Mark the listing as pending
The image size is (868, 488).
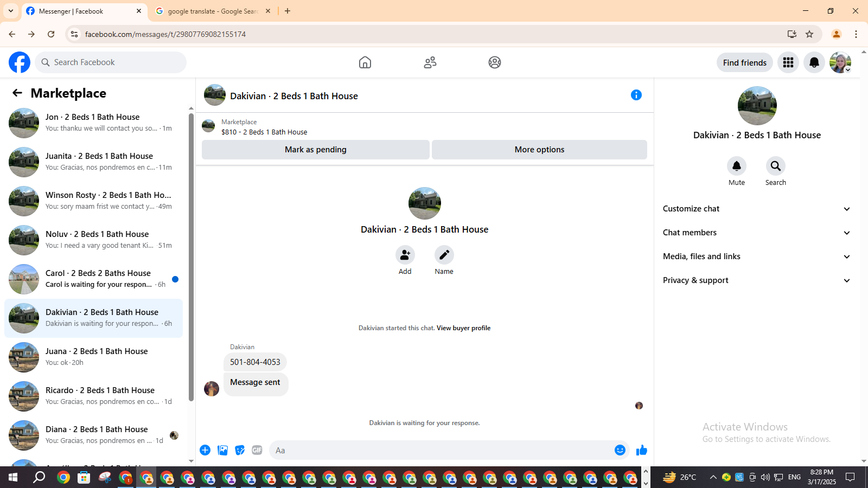(316, 150)
